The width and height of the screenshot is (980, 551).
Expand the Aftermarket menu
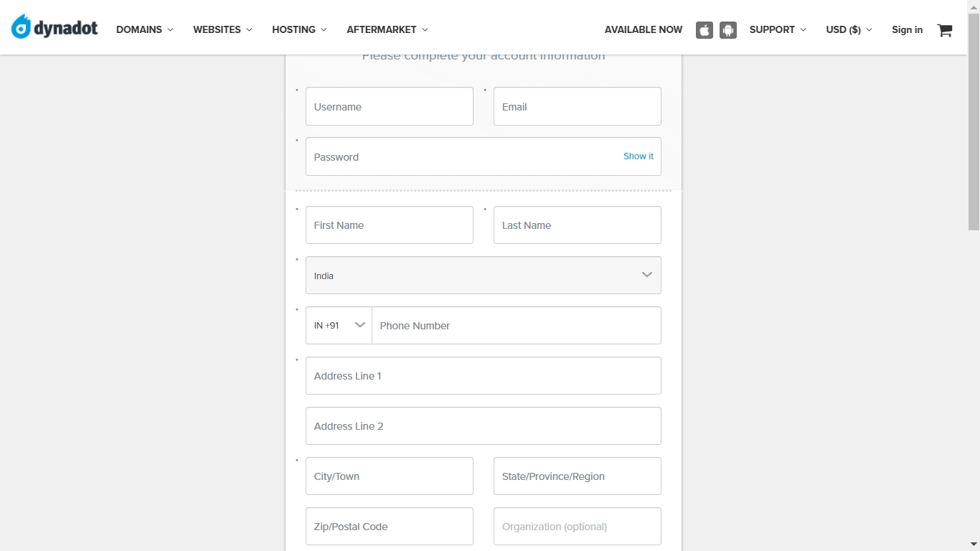(x=387, y=29)
